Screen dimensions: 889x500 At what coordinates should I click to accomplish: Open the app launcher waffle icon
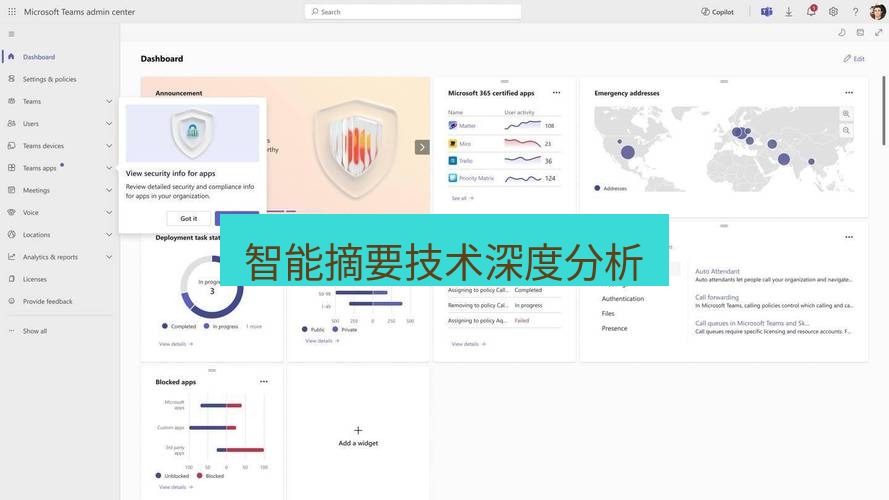(12, 11)
